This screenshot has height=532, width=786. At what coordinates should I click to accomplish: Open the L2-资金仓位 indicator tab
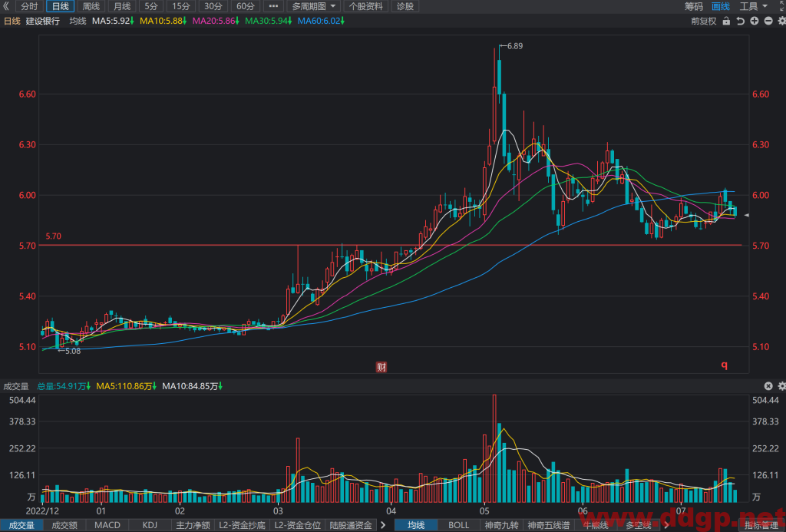tap(297, 526)
